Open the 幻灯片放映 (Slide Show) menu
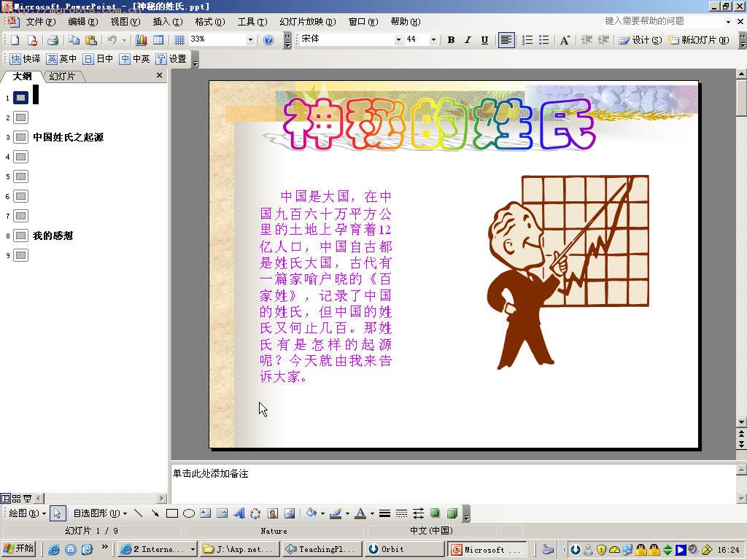Viewport: 747px width, 560px height. pyautogui.click(x=308, y=21)
